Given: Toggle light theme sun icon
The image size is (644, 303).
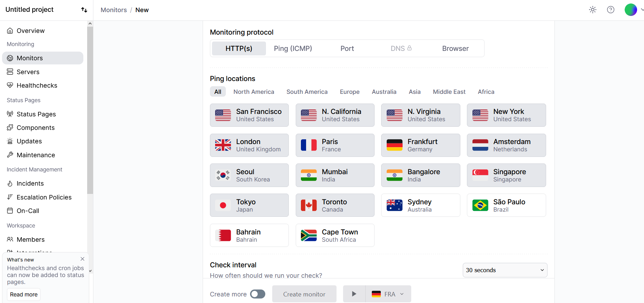Looking at the screenshot, I should pos(592,10).
